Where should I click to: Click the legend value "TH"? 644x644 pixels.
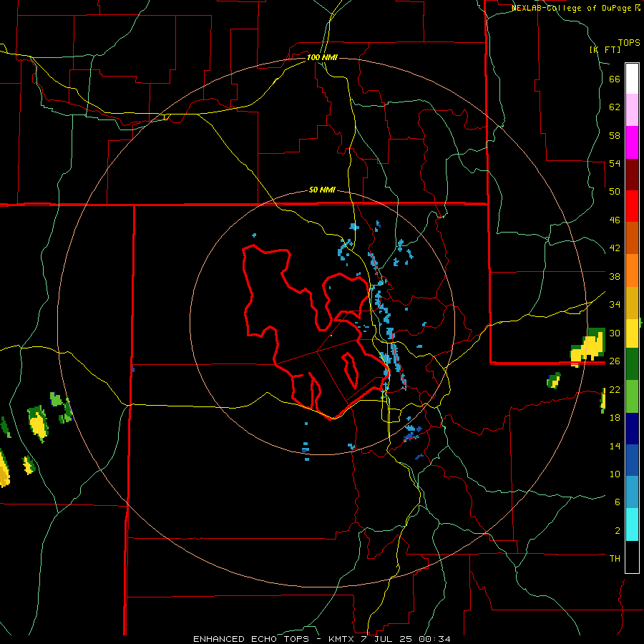tap(615, 559)
